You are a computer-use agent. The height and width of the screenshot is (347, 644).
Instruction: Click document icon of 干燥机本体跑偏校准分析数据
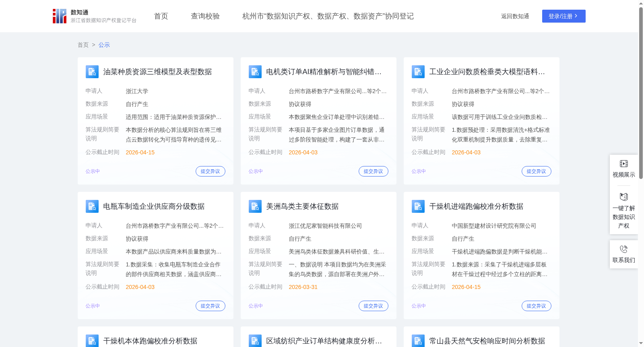(92, 341)
